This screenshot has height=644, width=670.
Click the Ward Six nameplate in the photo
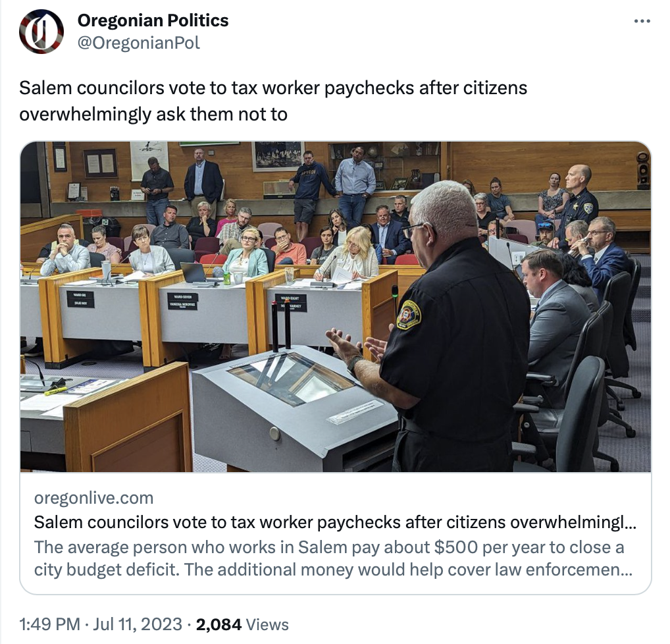pyautogui.click(x=80, y=299)
